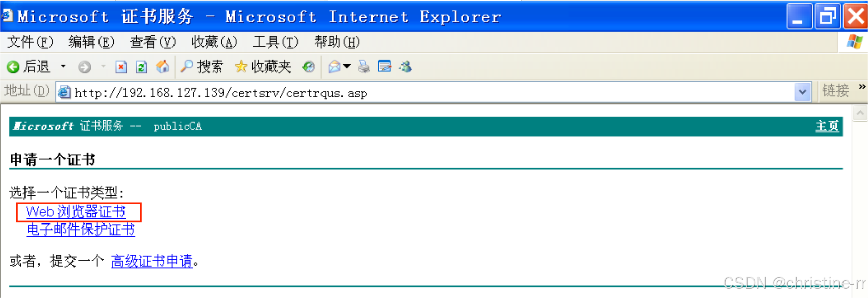
Task: Click the IE icon in title bar
Action: pyautogui.click(x=7, y=16)
